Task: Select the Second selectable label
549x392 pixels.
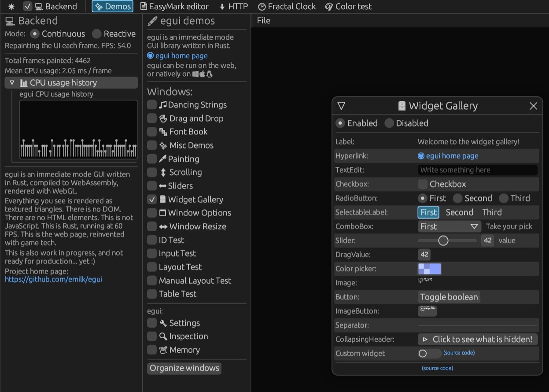Action: [x=459, y=212]
